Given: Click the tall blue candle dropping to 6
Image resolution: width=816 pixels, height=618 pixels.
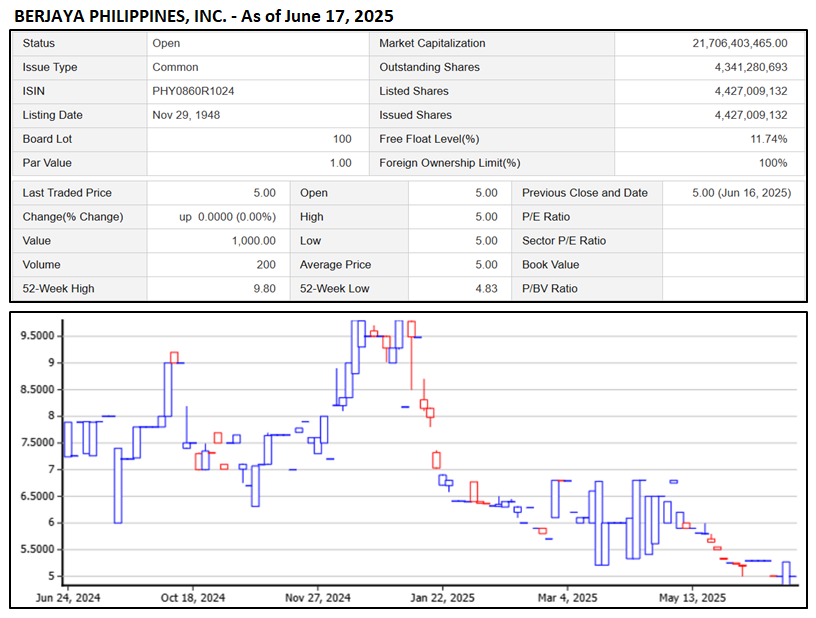Looking at the screenshot, I should [x=118, y=485].
